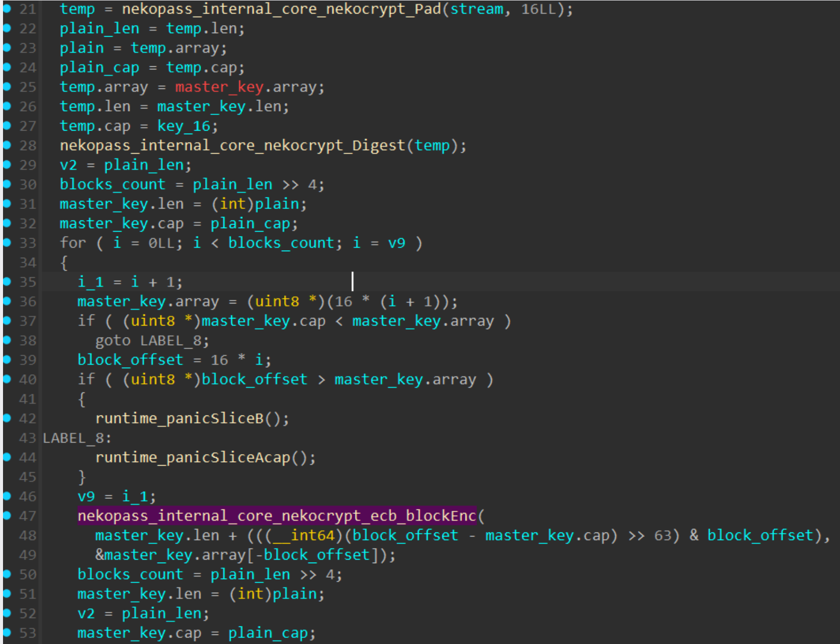Click the blue gutter dot on line 36

click(7, 301)
